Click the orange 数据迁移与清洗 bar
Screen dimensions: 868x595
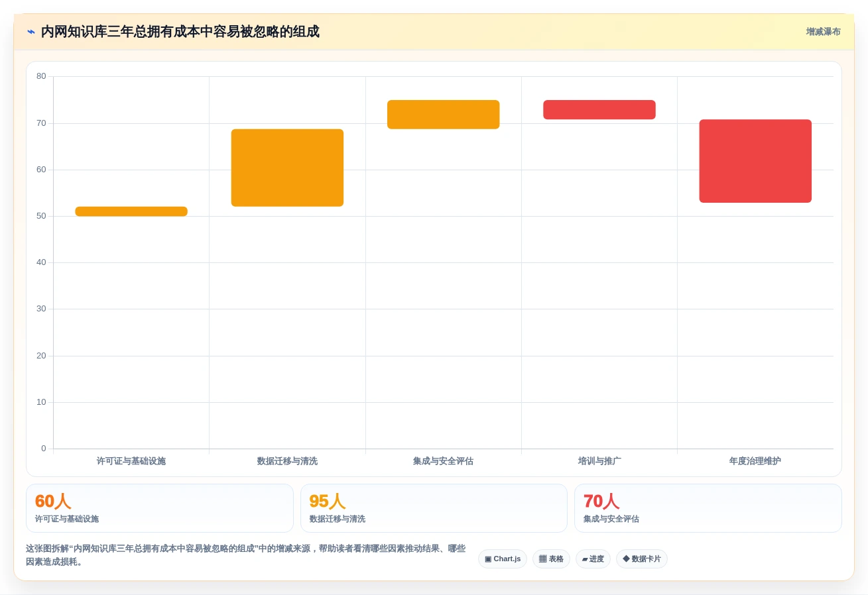(x=287, y=168)
